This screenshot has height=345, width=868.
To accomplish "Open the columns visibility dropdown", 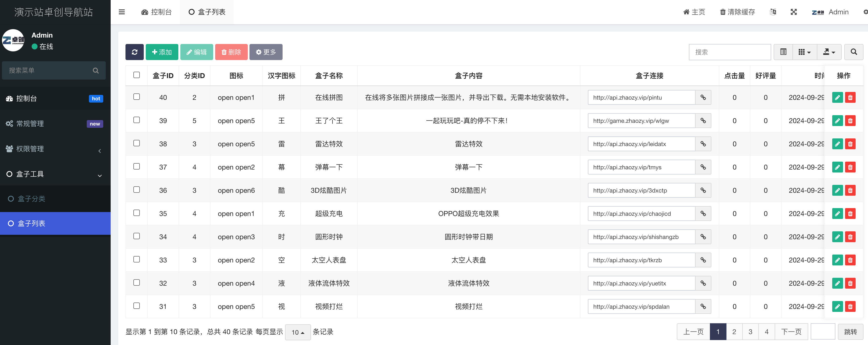I will [805, 52].
